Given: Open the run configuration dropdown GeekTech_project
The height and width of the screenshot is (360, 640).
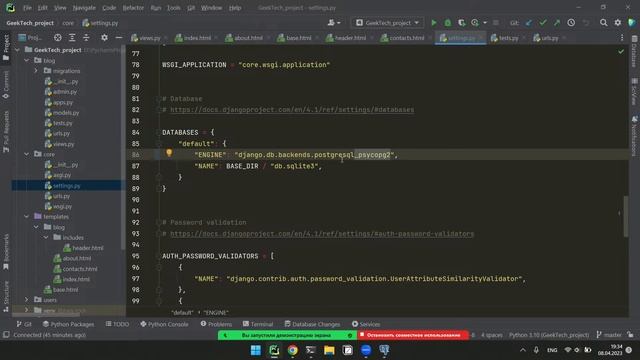Looking at the screenshot, I should [387, 23].
